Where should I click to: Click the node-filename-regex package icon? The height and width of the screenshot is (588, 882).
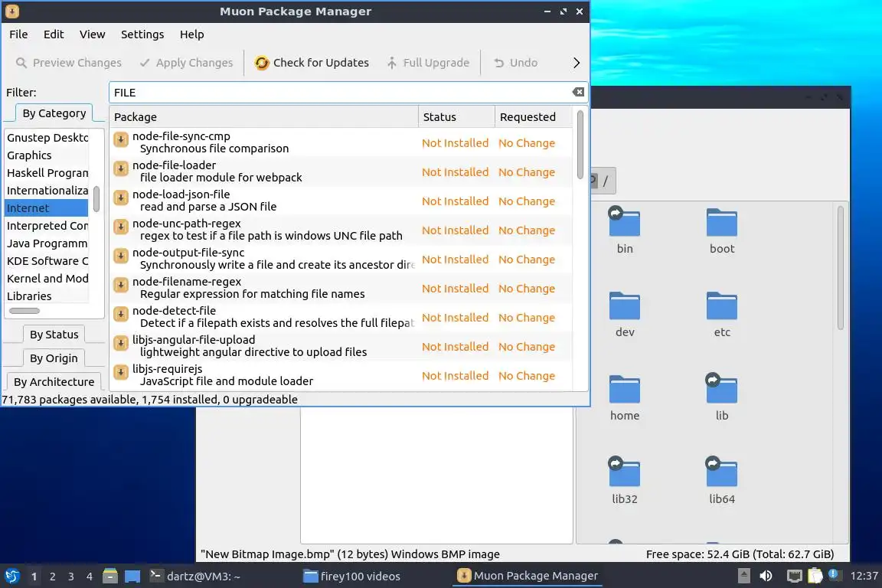[121, 286]
